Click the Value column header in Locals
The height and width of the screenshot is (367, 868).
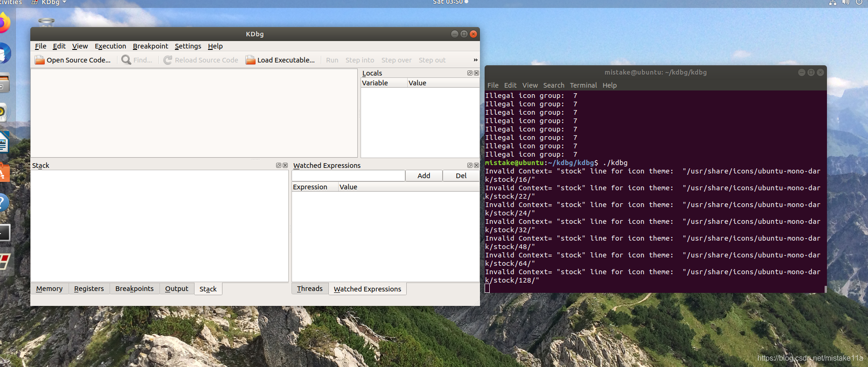point(443,83)
